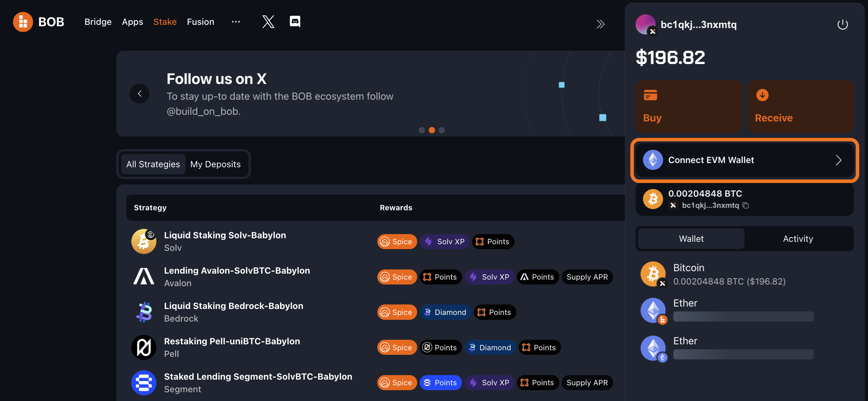Select the All Strategies filter
This screenshot has width=868, height=401.
point(153,164)
